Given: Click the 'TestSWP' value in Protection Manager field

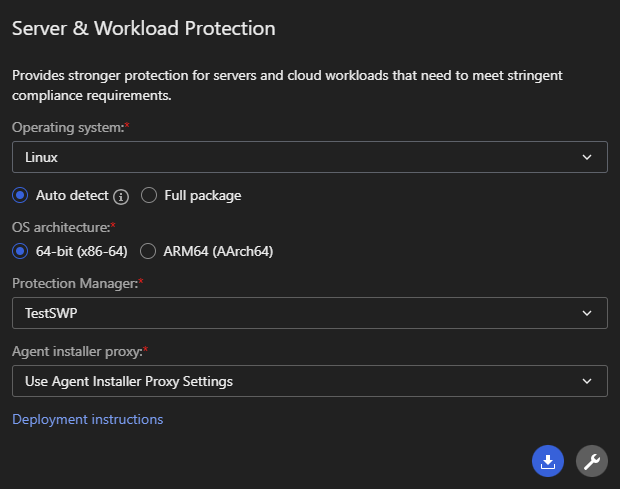Looking at the screenshot, I should click(x=54, y=313).
